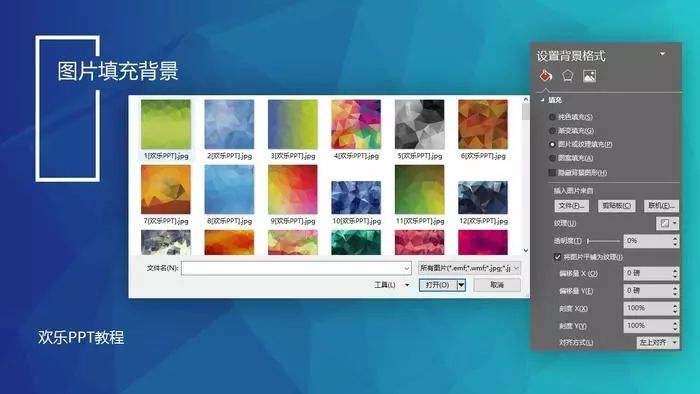
Task: Increase 偏移量 X using spinner arrow
Action: click(675, 270)
